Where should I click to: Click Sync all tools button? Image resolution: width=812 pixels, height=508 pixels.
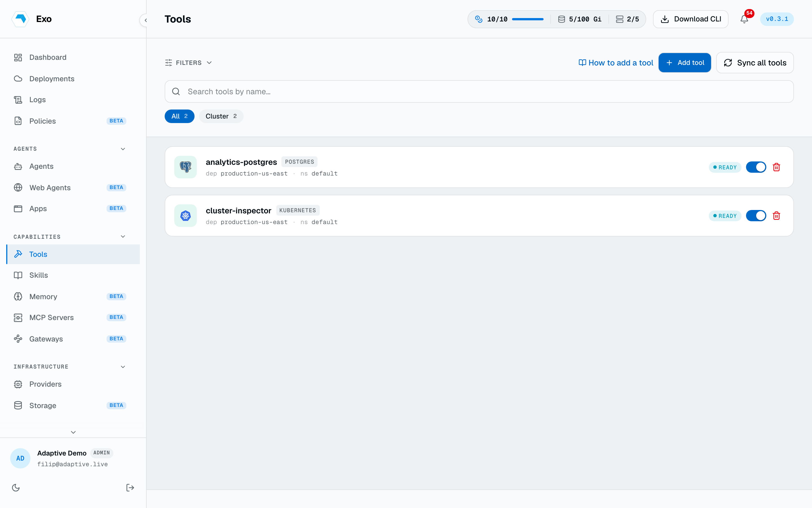(754, 63)
